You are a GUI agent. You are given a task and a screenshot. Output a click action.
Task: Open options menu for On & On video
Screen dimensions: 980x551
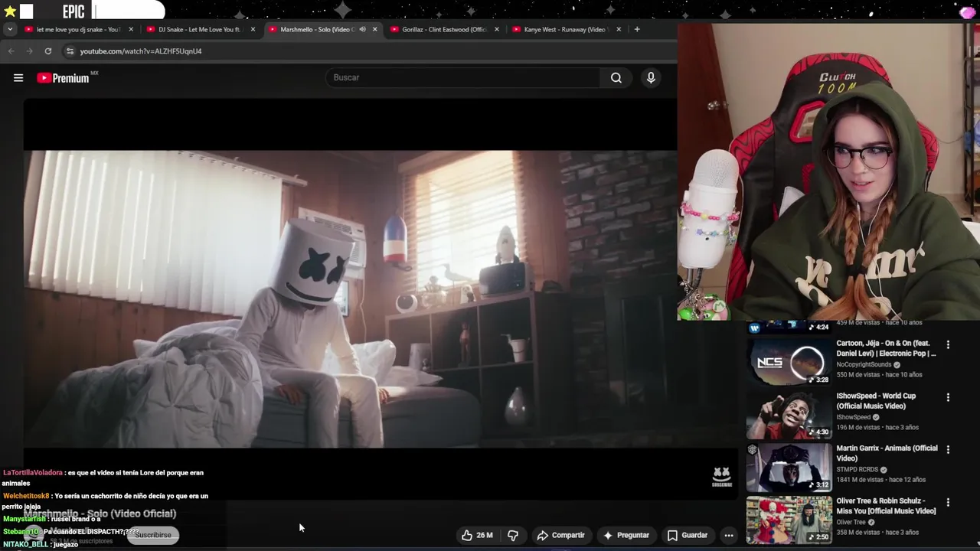point(948,344)
